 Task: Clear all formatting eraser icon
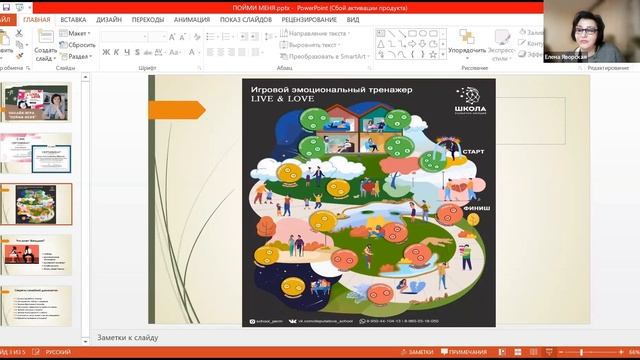[x=197, y=37]
